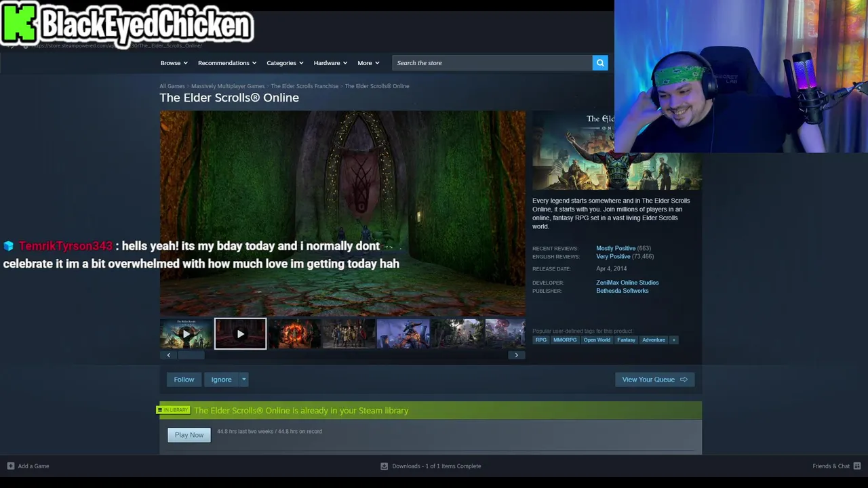Screen dimensions: 868x488
Task: Select the MMORPG tag
Action: (565, 340)
